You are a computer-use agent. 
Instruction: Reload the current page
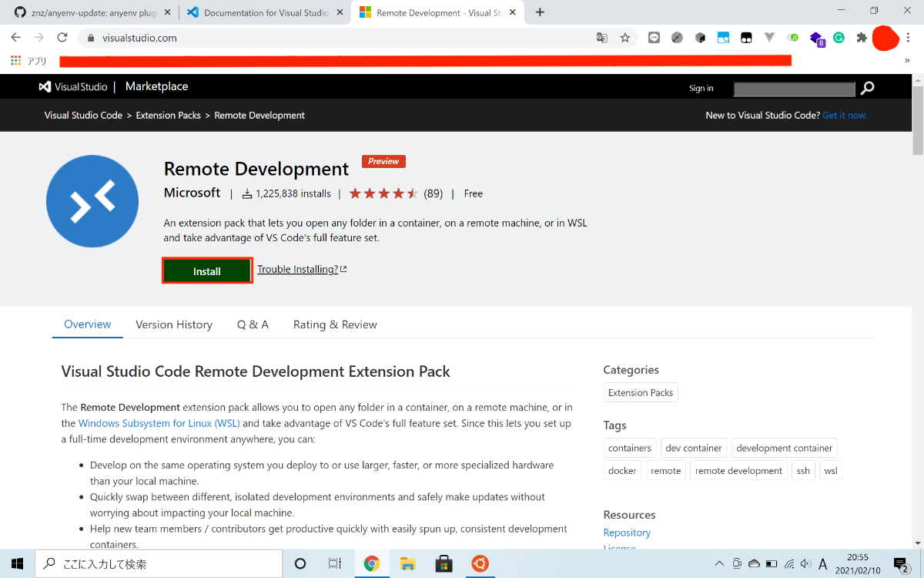coord(62,37)
